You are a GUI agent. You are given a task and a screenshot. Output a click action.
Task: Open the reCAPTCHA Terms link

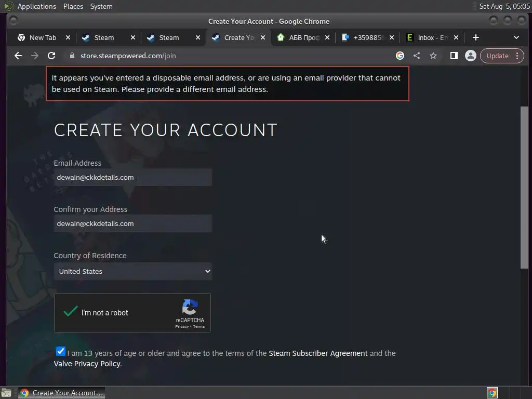click(x=199, y=326)
